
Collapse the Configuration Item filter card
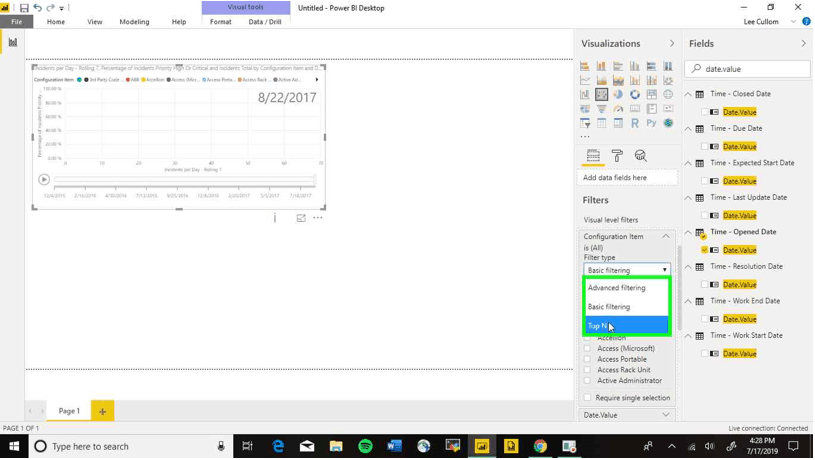666,236
